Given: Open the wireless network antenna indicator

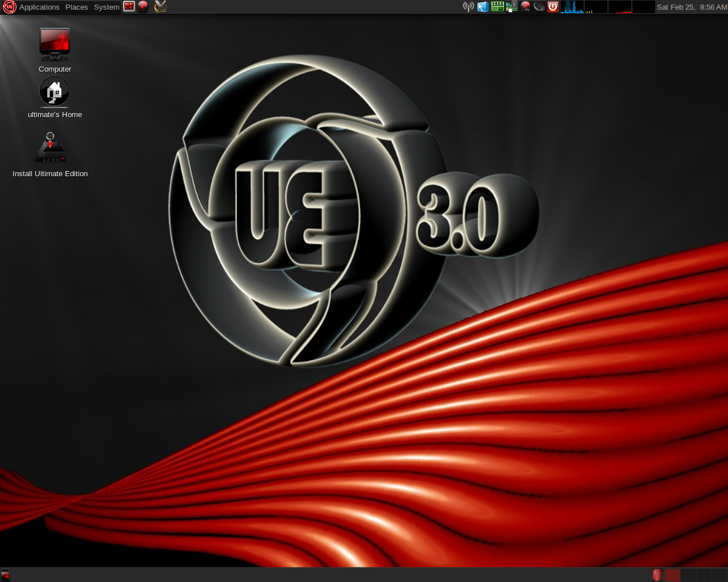Looking at the screenshot, I should (468, 7).
